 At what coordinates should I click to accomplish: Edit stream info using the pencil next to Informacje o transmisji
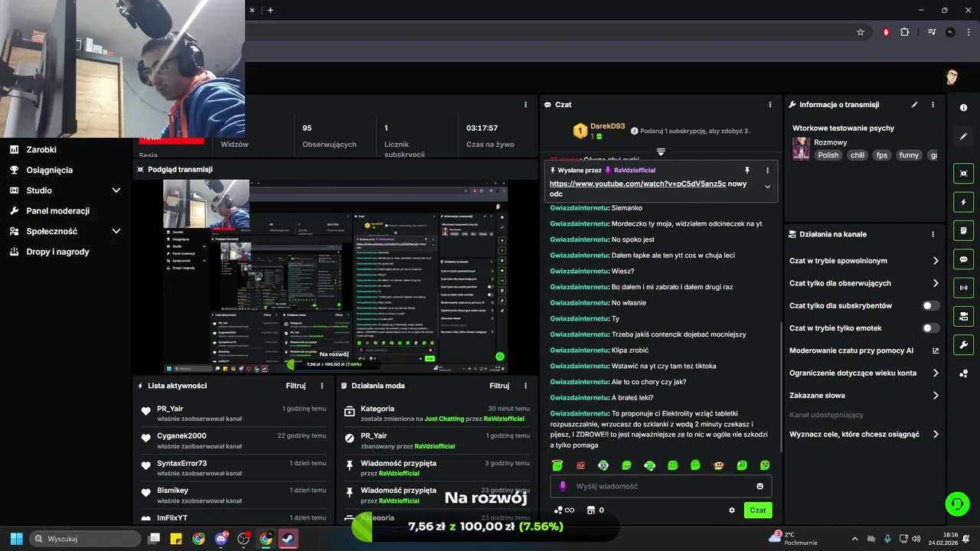(x=914, y=105)
